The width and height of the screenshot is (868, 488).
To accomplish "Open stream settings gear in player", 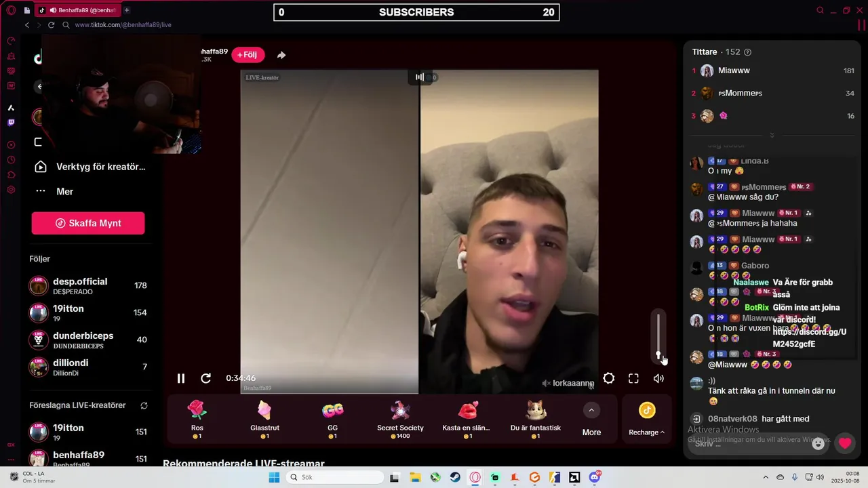I will pos(609,378).
